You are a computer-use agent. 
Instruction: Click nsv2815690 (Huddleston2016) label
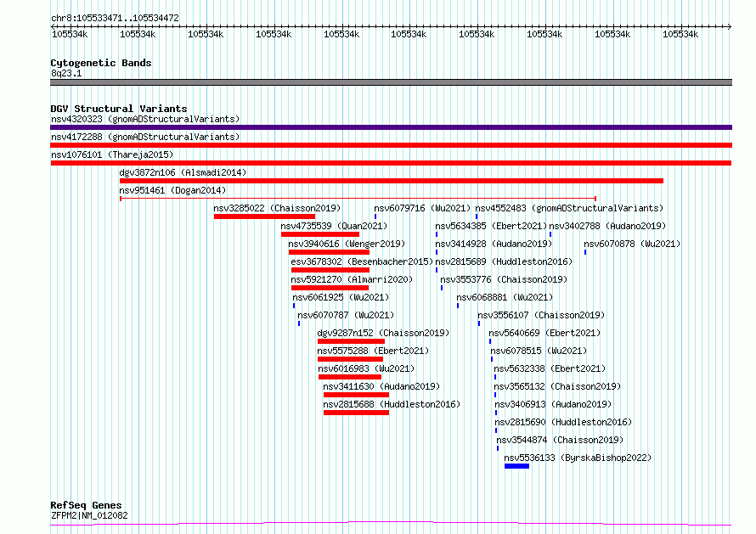[x=563, y=422]
